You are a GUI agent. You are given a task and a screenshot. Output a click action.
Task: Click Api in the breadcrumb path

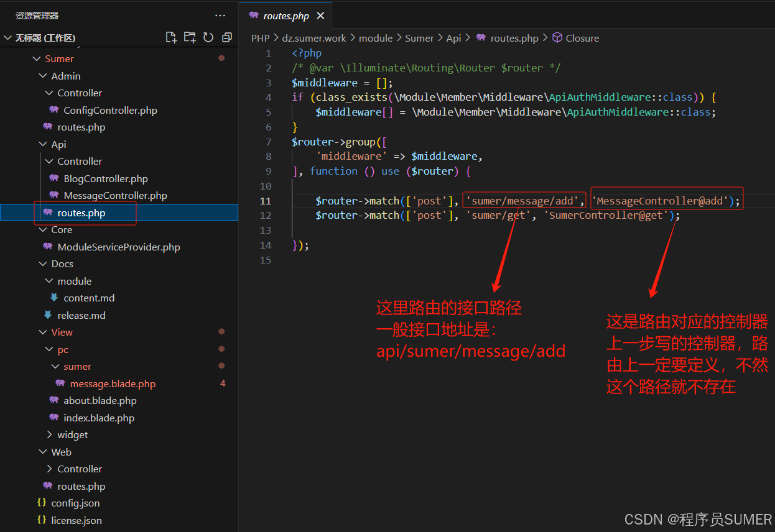point(453,38)
